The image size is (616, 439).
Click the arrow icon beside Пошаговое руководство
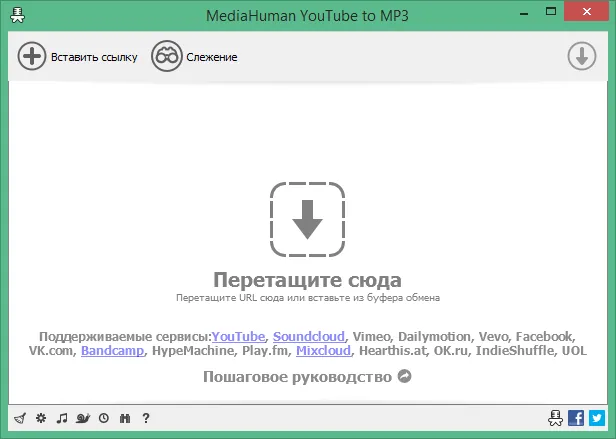point(405,377)
